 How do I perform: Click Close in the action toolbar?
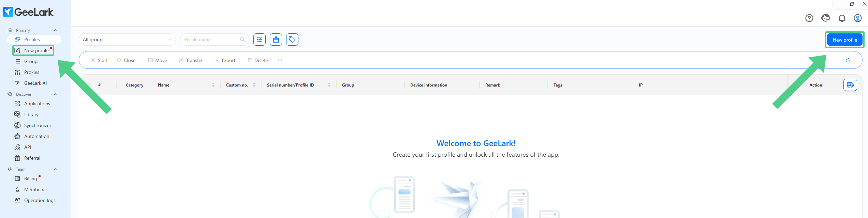[x=126, y=60]
